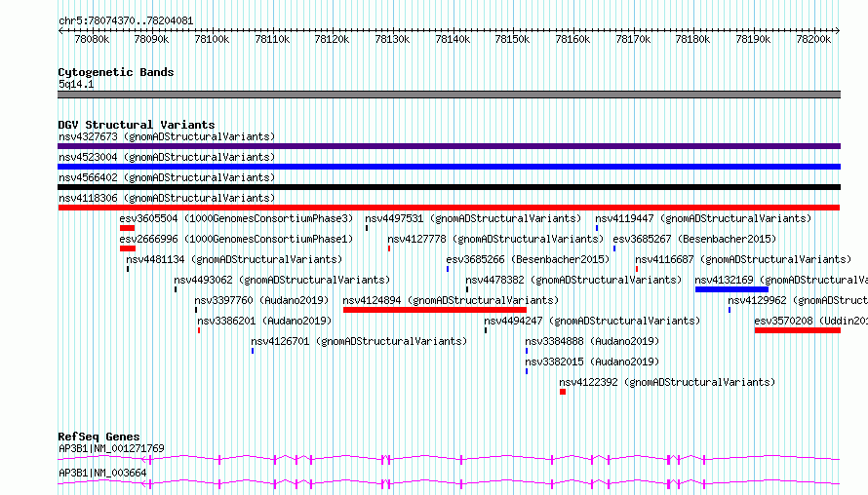This screenshot has height=495, width=868.
Task: Click the AP3B1|NM_001271769 gene label
Action: pos(111,448)
